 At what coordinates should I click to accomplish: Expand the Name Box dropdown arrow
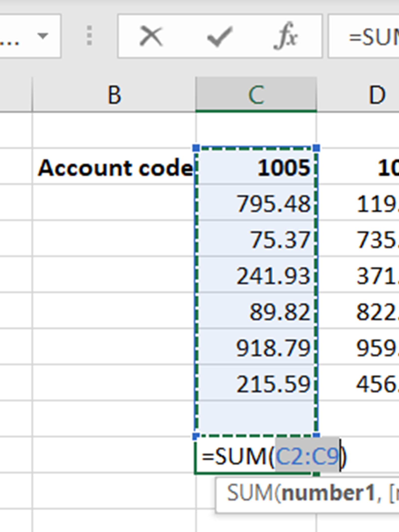[43, 36]
